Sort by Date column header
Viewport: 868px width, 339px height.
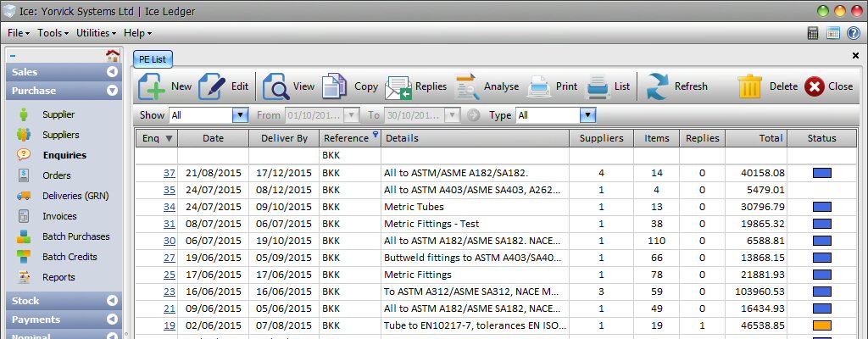point(213,138)
